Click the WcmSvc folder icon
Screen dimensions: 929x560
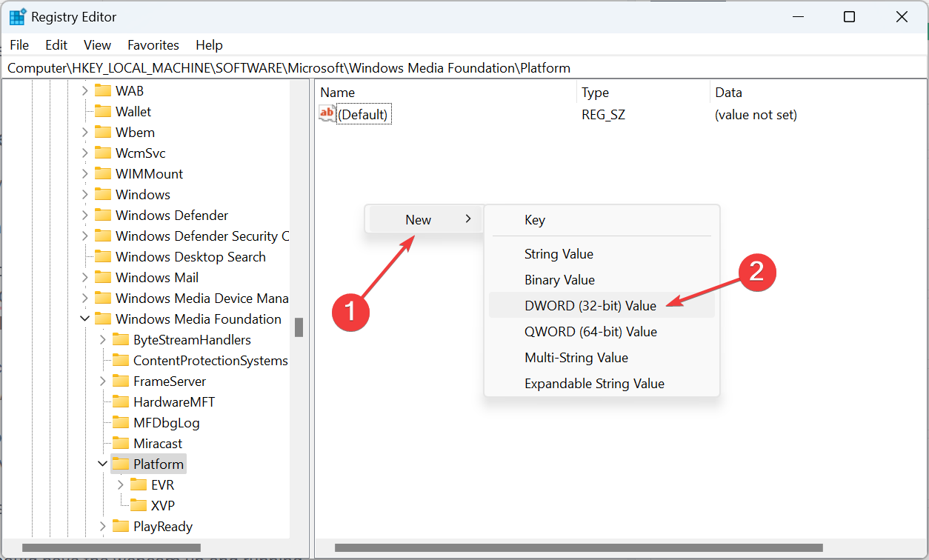tap(103, 153)
